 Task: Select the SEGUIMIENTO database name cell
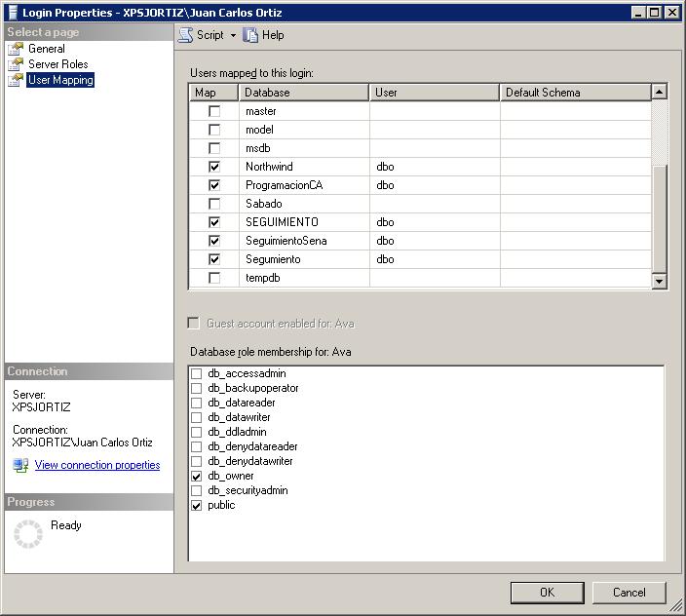click(x=304, y=222)
